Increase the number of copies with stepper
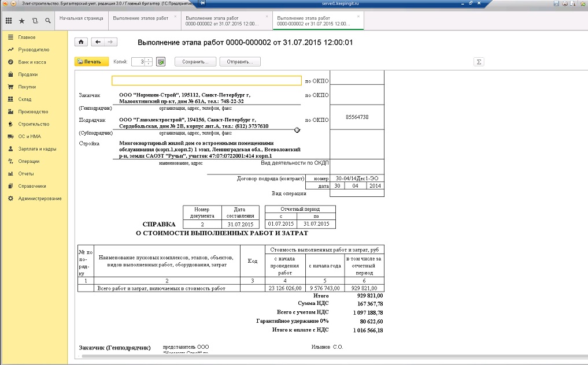 click(149, 59)
